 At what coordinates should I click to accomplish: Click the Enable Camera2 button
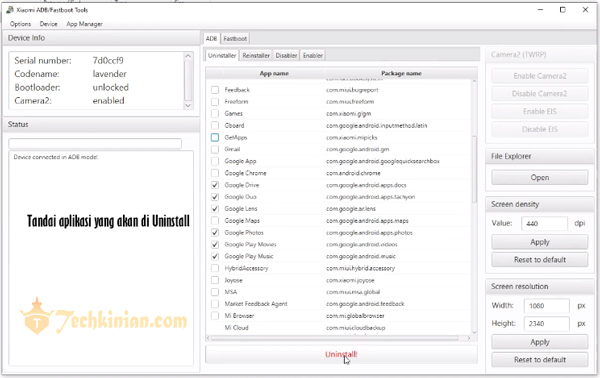[540, 76]
